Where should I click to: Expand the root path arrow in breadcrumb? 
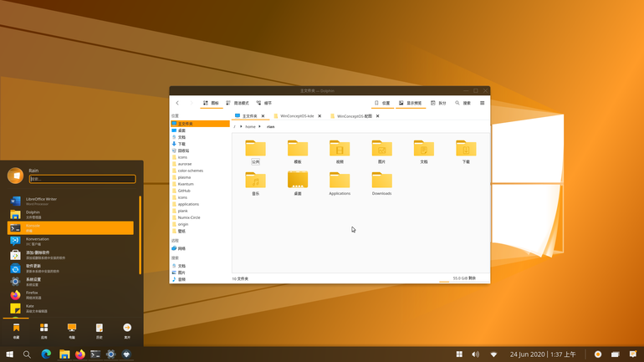tap(241, 126)
